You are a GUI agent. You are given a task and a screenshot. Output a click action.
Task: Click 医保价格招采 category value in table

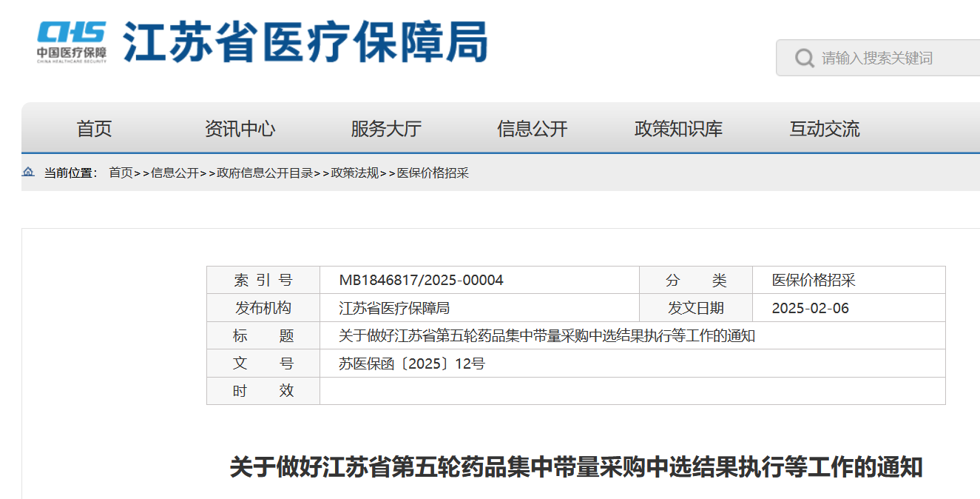(x=814, y=281)
